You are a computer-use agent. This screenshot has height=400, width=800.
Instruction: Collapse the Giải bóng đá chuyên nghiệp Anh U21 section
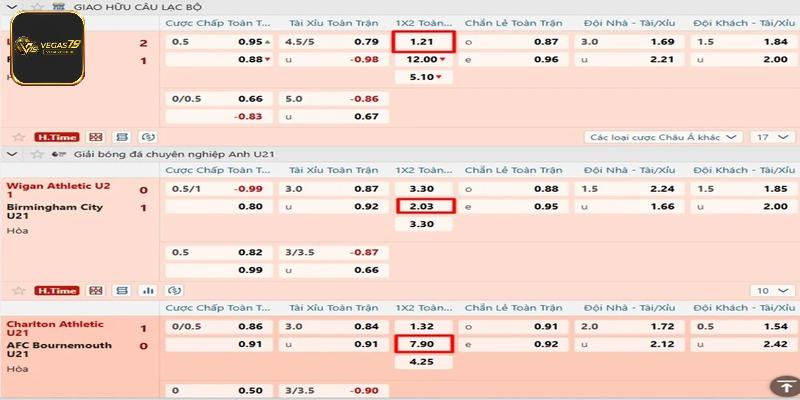click(x=13, y=154)
